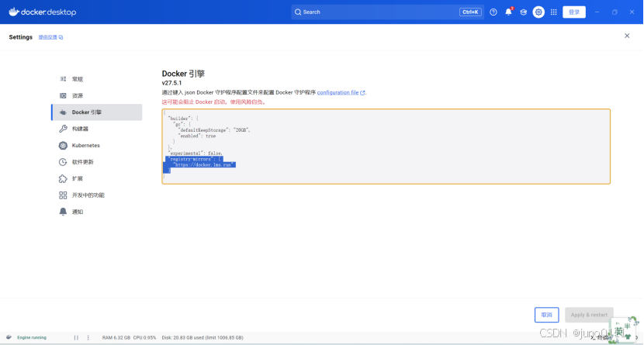Click the 通知 bell icon in sidebar
Screen dimensions: 644x345
click(63, 212)
